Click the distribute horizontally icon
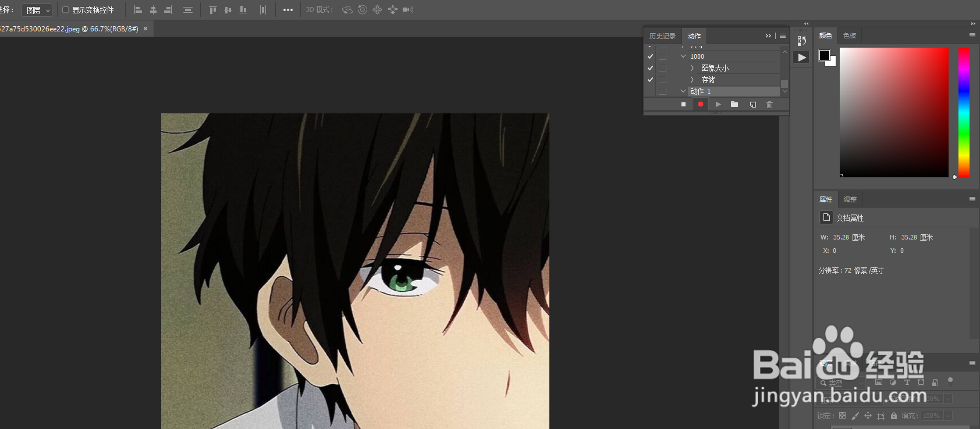 pyautogui.click(x=263, y=10)
